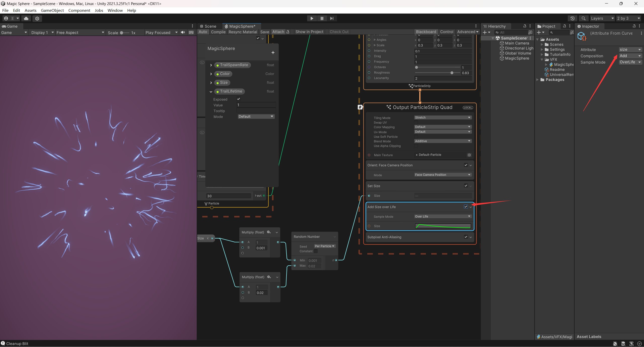This screenshot has height=347, width=644.
Task: Open Main Texture object picker circle
Action: [469, 155]
